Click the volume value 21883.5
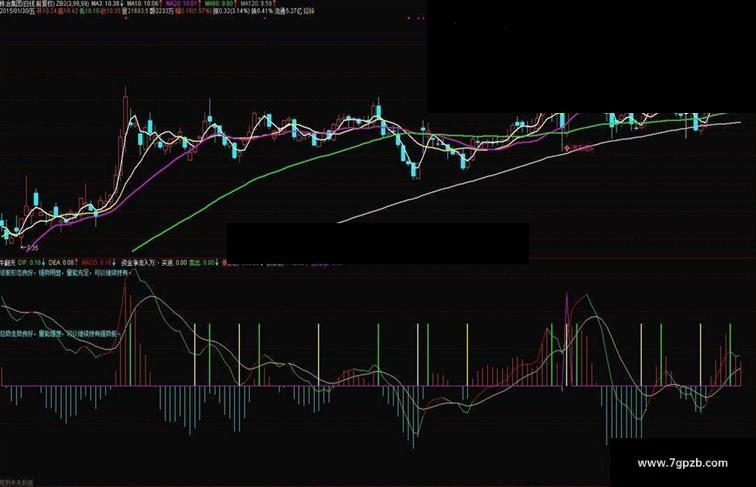Viewport: 756px width, 487px height. click(x=138, y=11)
